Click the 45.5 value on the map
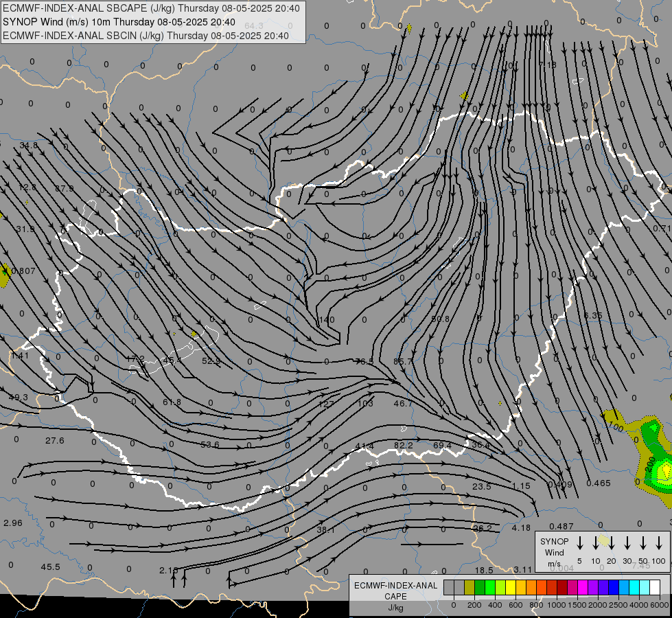Image resolution: width=672 pixels, height=618 pixels. point(50,566)
